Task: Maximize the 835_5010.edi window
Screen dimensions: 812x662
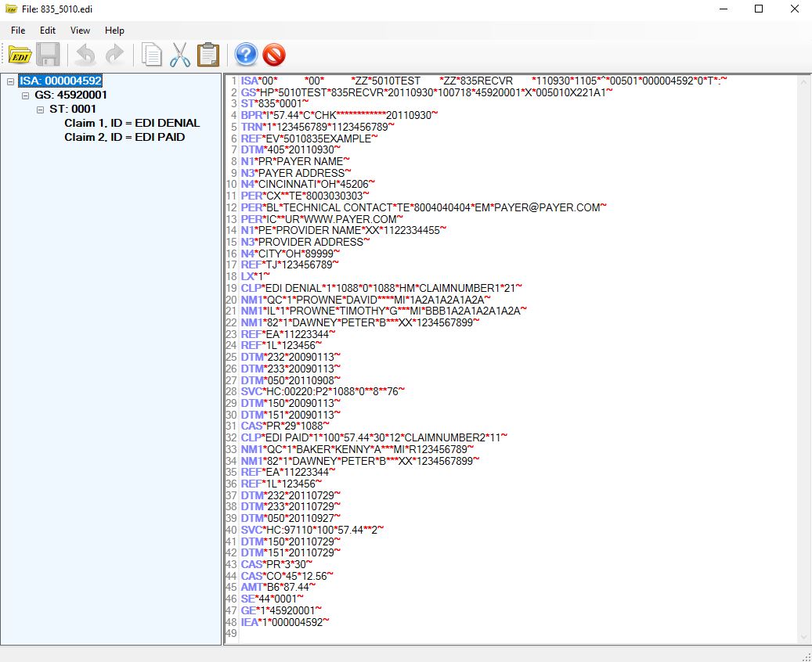Action: pyautogui.click(x=759, y=9)
